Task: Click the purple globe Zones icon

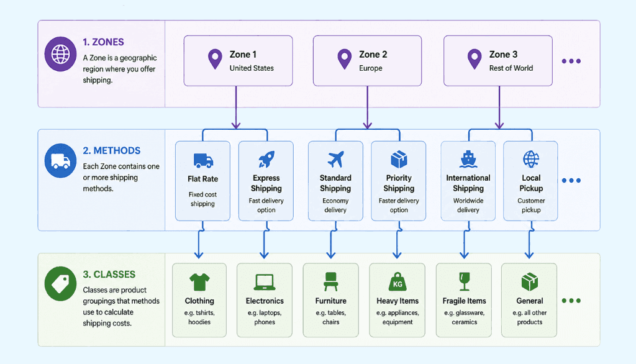Action: pyautogui.click(x=60, y=54)
